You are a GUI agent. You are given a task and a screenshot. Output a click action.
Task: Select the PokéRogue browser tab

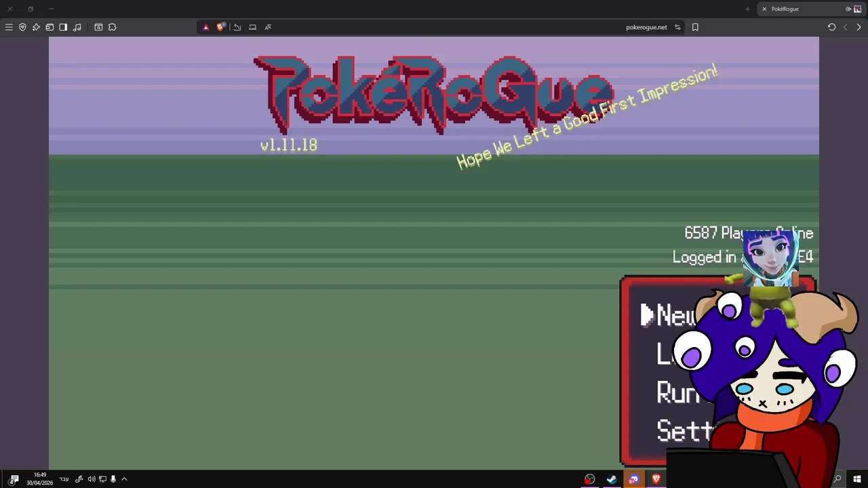point(810,9)
